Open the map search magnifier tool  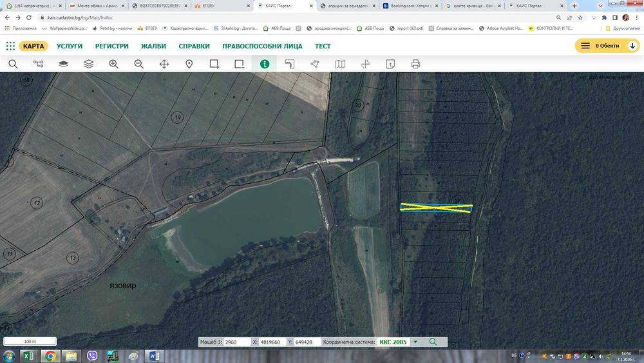[x=13, y=64]
